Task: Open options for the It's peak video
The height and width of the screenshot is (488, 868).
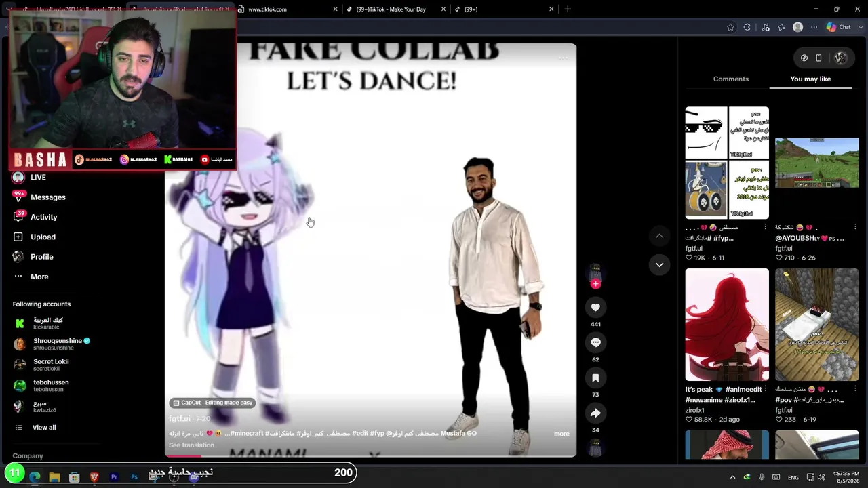Action: [x=766, y=390]
